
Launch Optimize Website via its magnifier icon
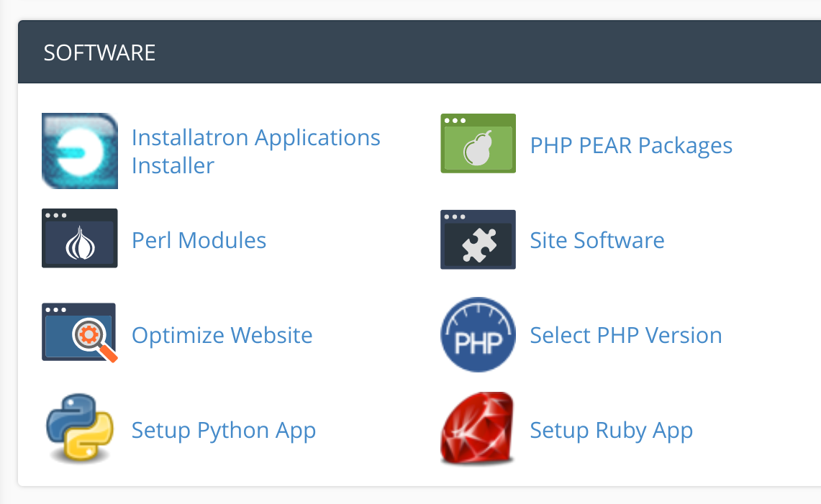(79, 333)
